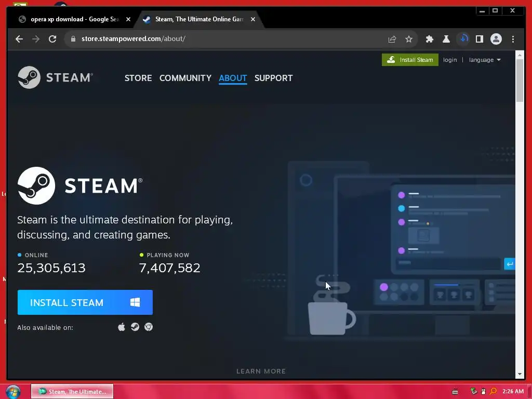This screenshot has height=399, width=532.
Task: Open the profile avatar menu
Action: (x=496, y=39)
